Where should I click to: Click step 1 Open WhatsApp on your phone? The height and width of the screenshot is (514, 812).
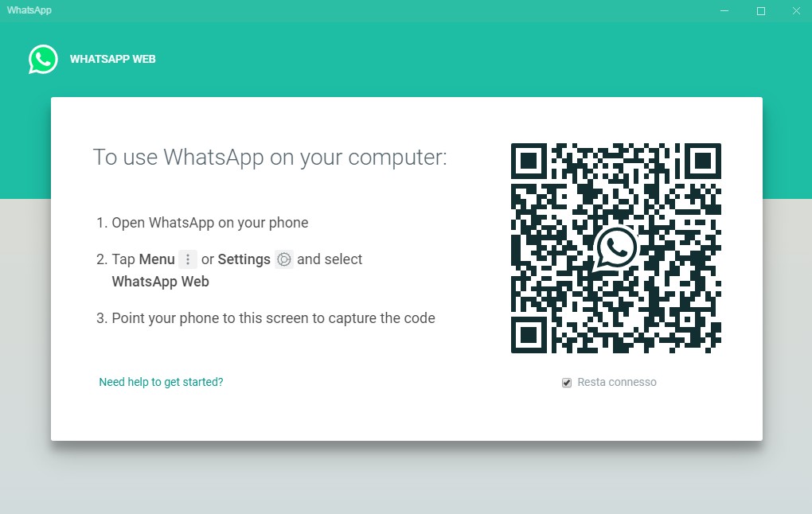(202, 223)
